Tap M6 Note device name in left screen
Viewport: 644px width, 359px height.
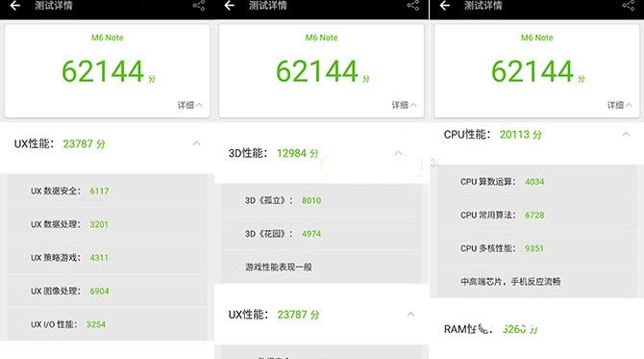click(108, 38)
